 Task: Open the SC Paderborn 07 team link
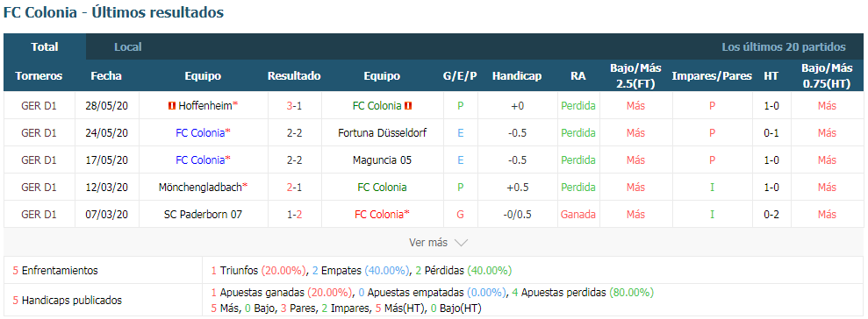pos(203,214)
